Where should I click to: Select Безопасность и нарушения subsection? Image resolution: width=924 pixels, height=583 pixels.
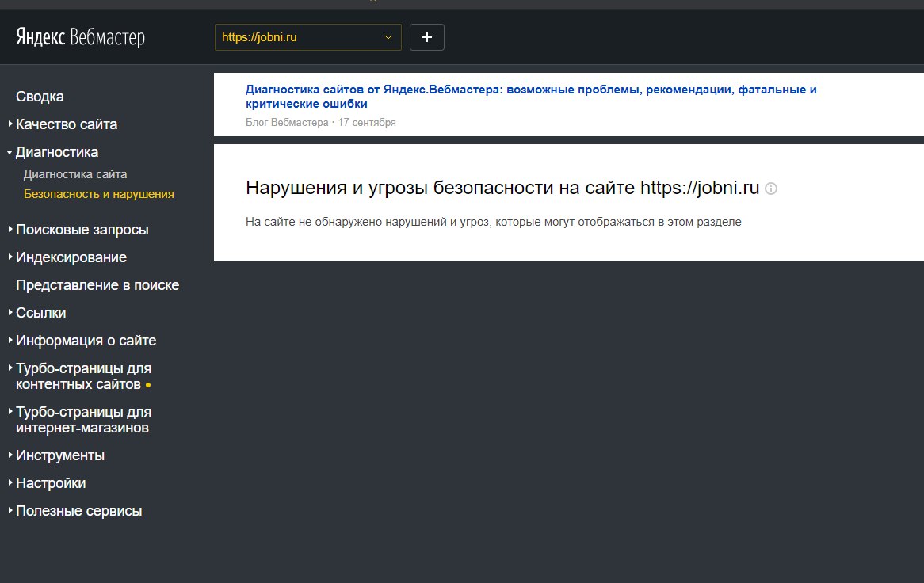click(98, 194)
